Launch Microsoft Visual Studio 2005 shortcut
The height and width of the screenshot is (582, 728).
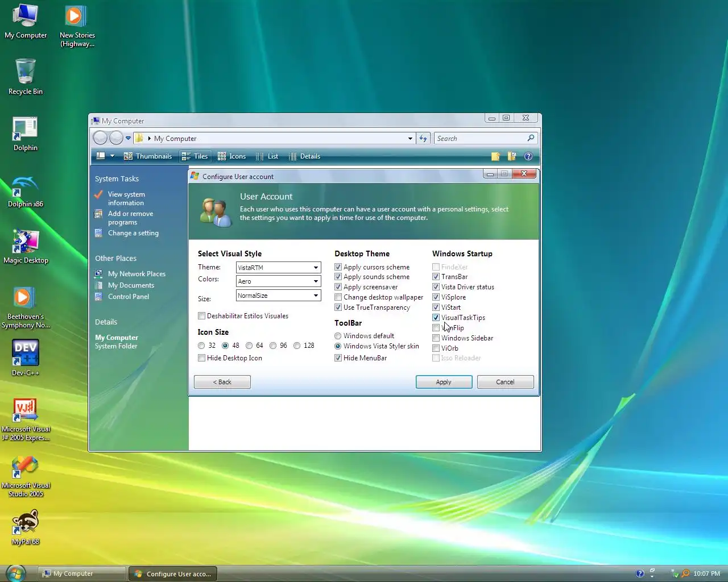coord(26,476)
